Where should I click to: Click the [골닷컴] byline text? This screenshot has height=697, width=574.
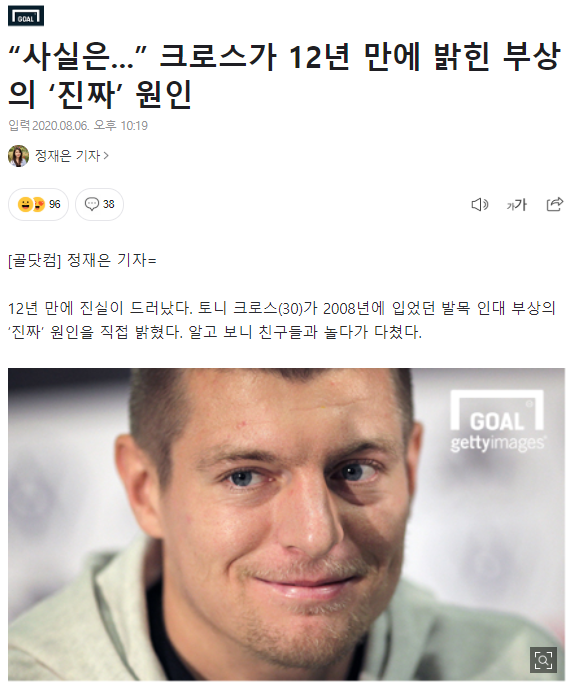point(35,260)
